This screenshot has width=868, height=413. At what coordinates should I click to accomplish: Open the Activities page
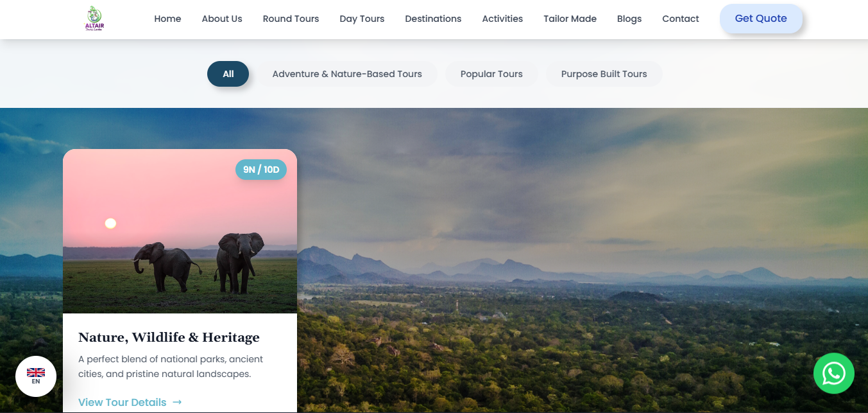502,19
